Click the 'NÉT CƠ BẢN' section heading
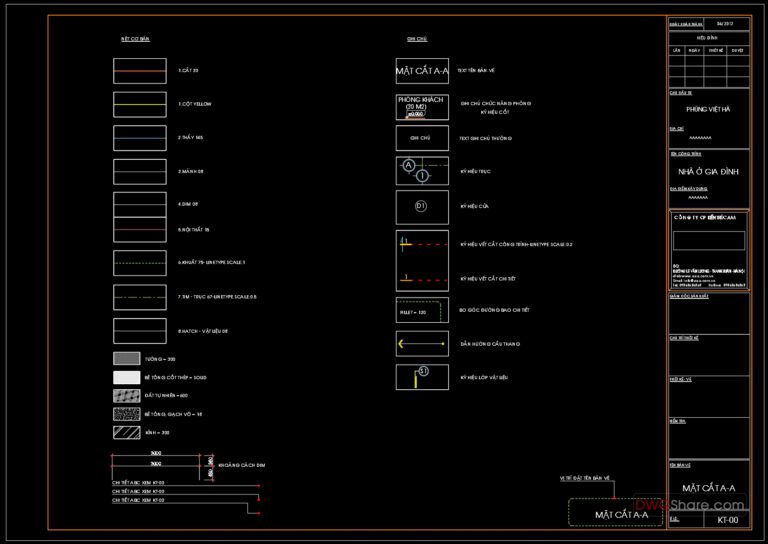The width and height of the screenshot is (768, 544). click(135, 39)
